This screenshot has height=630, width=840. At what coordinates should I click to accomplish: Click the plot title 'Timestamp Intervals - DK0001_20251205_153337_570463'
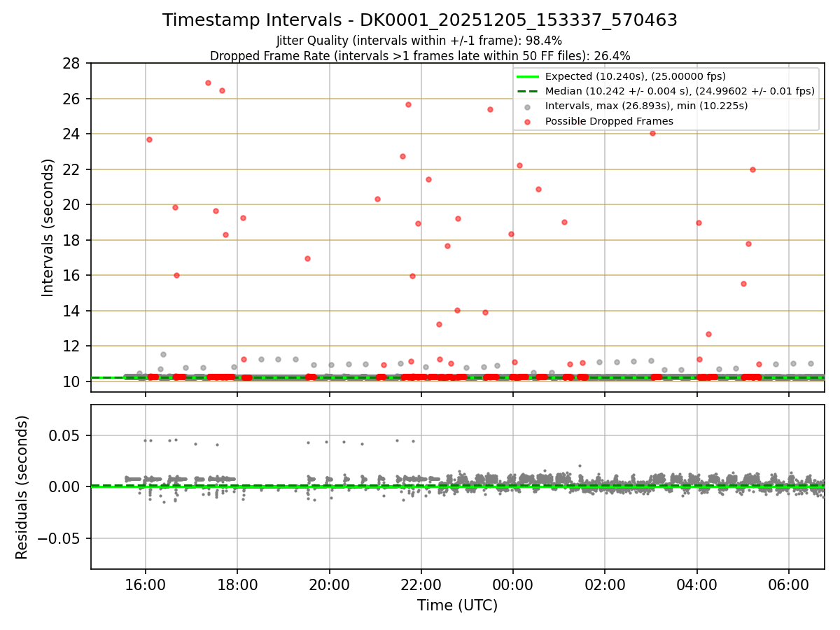click(420, 20)
